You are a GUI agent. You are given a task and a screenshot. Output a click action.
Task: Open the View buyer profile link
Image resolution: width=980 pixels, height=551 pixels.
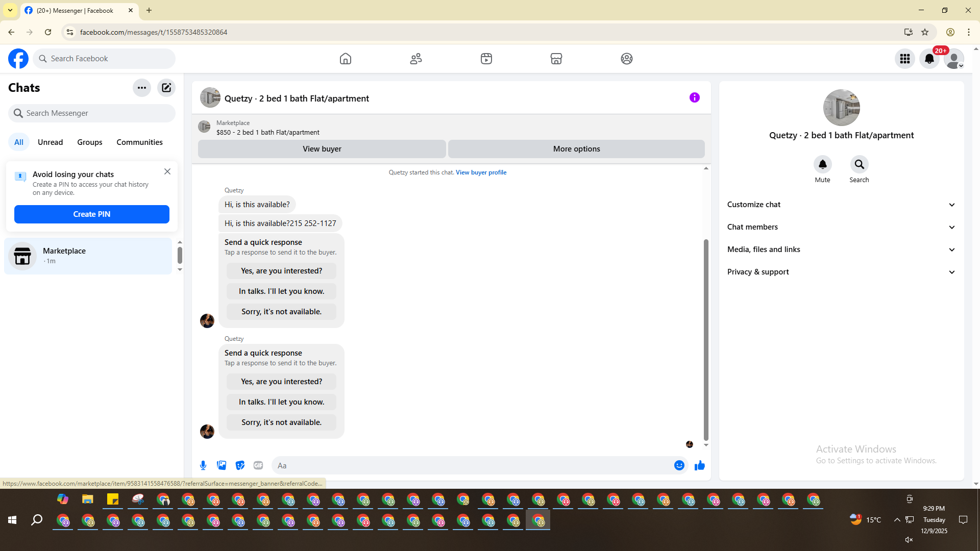481,172
